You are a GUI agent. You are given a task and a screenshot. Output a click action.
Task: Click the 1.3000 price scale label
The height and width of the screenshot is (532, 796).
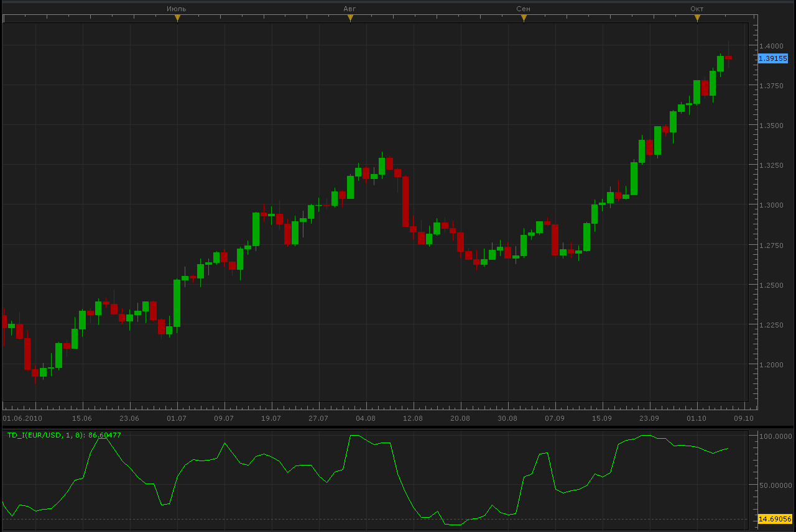click(771, 205)
